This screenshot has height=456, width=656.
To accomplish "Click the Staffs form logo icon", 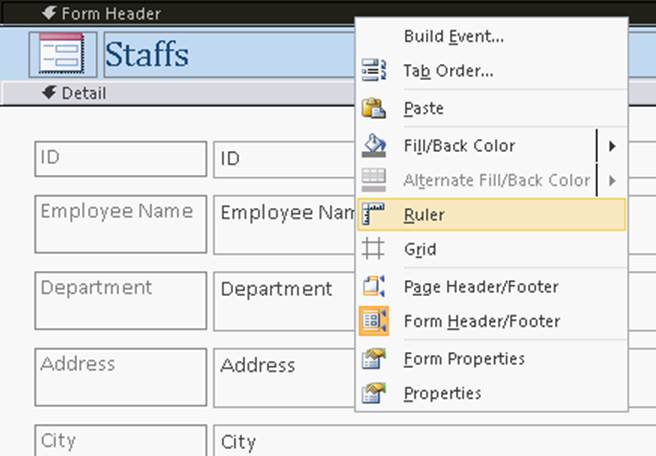I will coord(62,55).
